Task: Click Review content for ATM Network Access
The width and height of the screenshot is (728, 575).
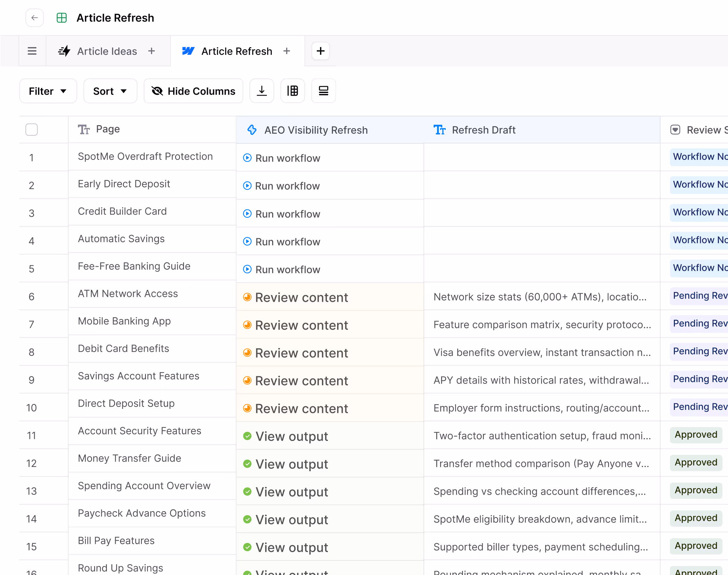Action: pyautogui.click(x=301, y=297)
